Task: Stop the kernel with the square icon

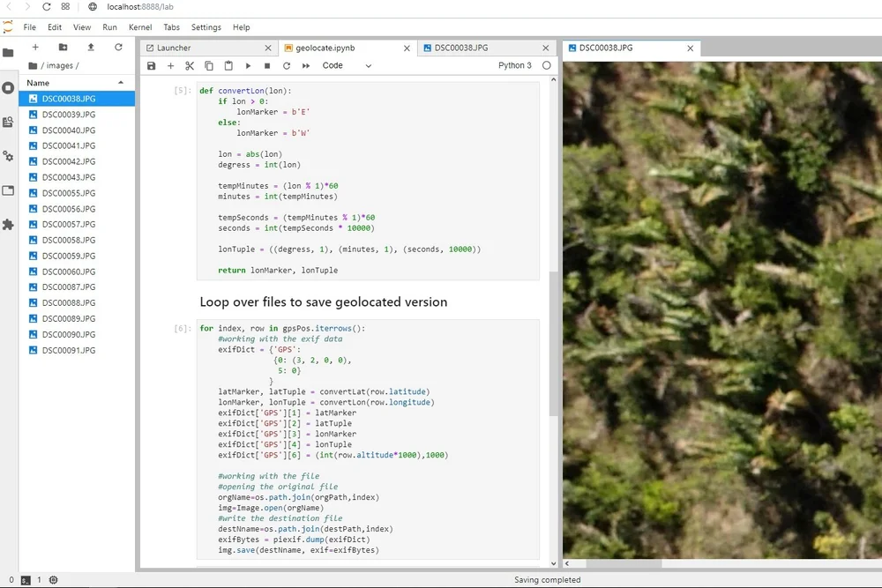Action: coord(266,65)
